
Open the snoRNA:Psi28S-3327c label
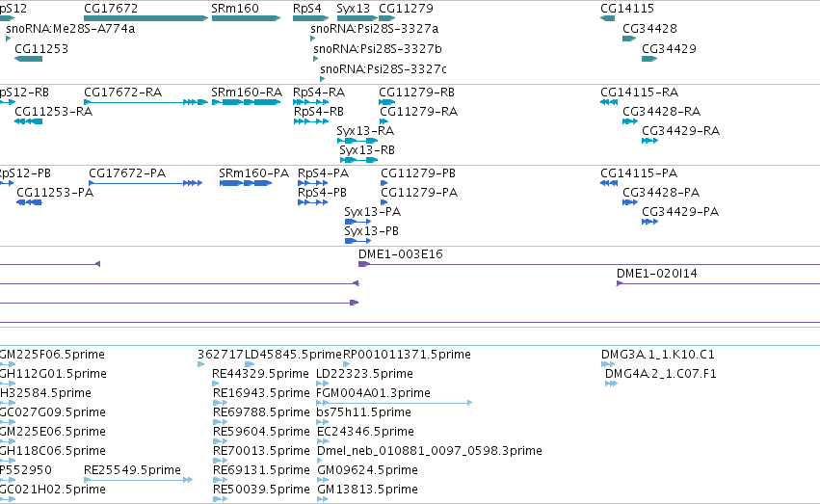(384, 69)
